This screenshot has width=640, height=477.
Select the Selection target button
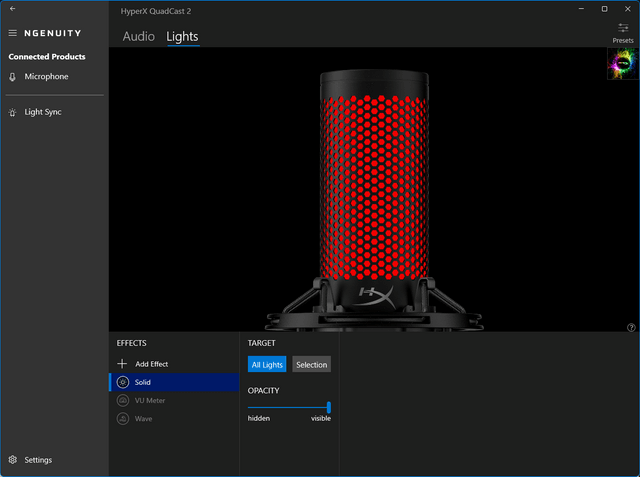311,364
